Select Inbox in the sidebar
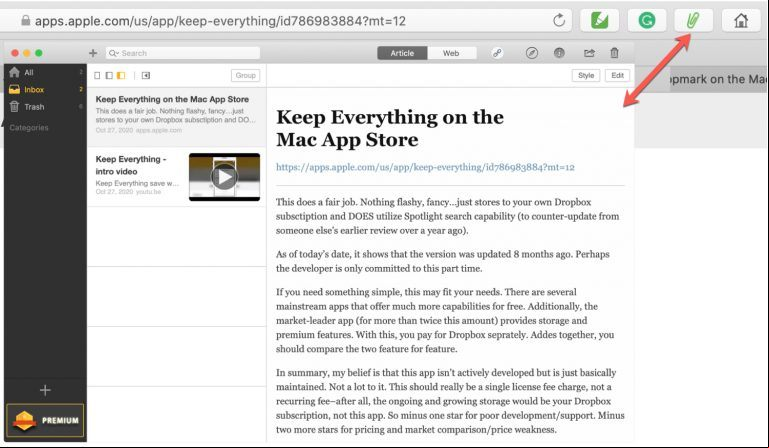769x448 pixels. [46, 89]
